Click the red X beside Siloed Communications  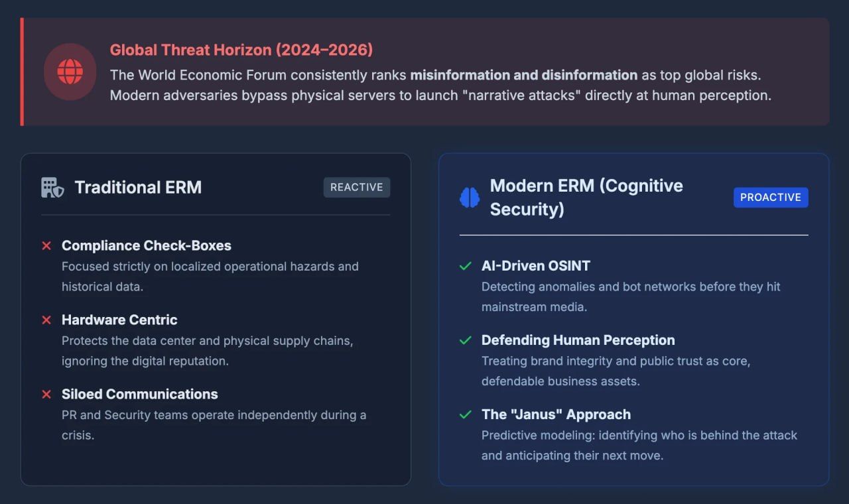[46, 394]
